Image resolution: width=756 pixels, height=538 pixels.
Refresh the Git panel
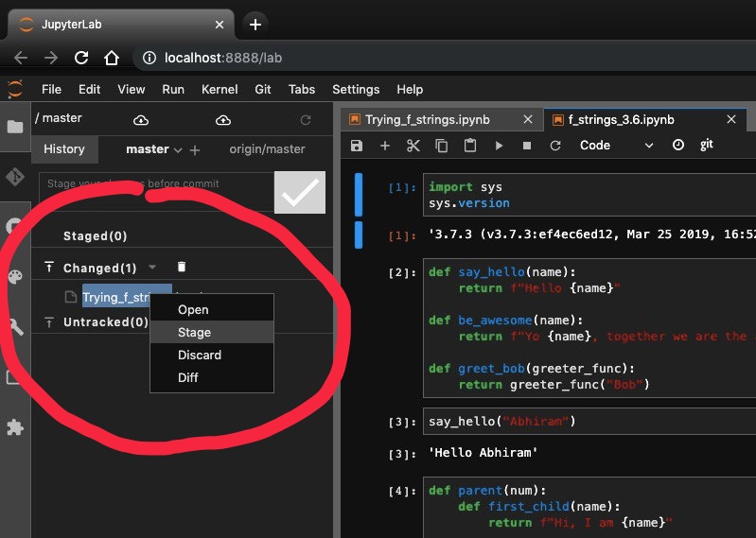click(305, 120)
